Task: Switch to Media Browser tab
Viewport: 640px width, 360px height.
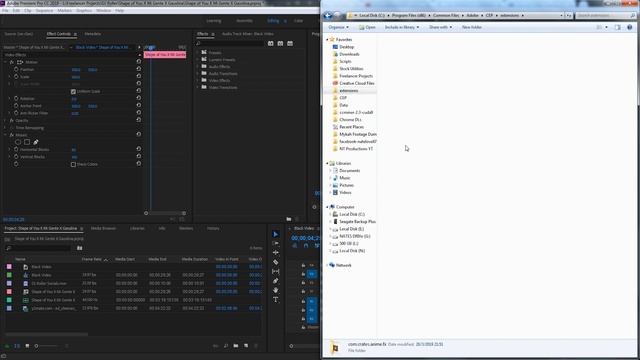Action: pyautogui.click(x=103, y=229)
